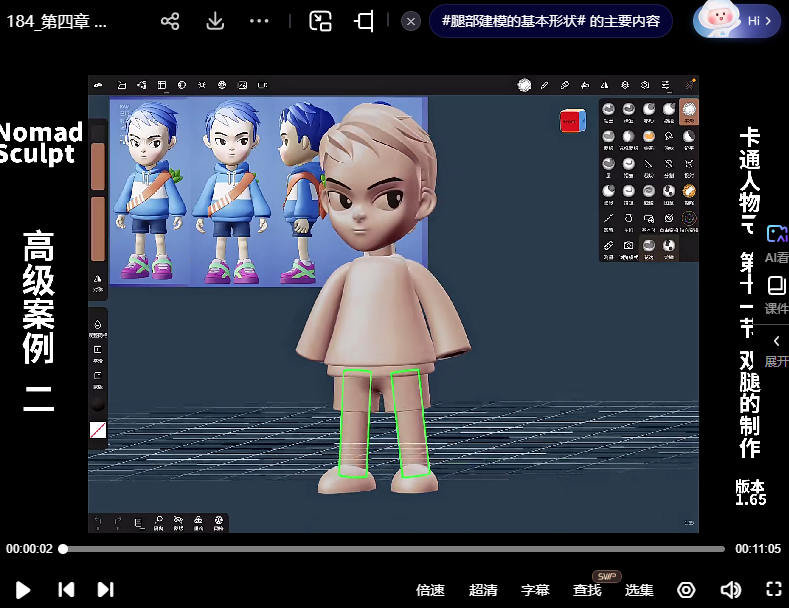The height and width of the screenshot is (608, 789).
Task: Open the 倍速 playback speed menu
Action: coord(430,590)
